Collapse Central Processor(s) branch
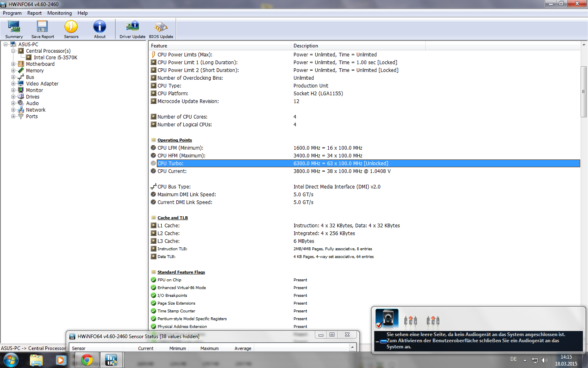Viewport: 588px width, 368px height. pyautogui.click(x=13, y=51)
